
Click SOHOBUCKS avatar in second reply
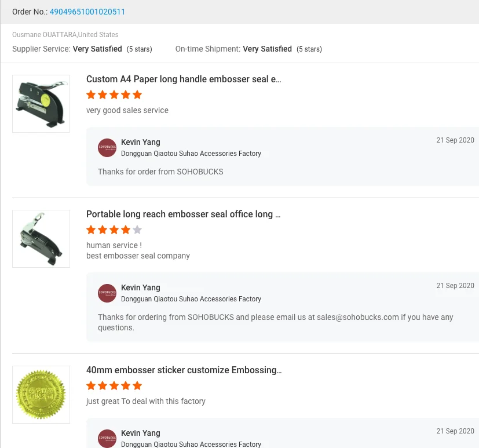click(107, 293)
